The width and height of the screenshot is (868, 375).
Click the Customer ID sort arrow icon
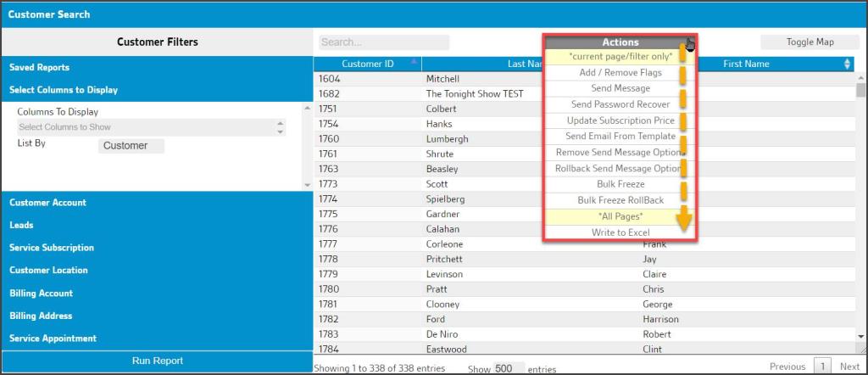tap(413, 62)
